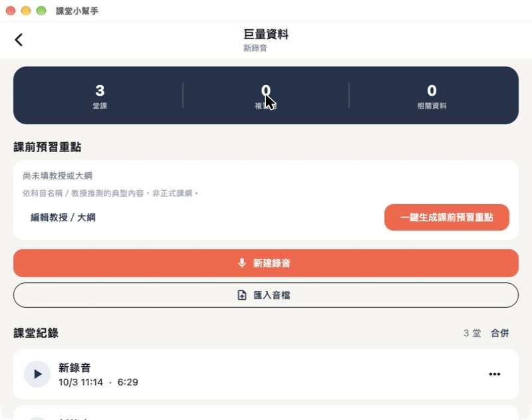Close the 課堂小幫手 window

coord(11,11)
